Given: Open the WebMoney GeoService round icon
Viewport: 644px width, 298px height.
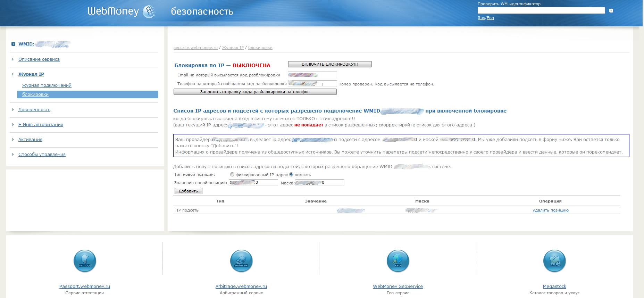Looking at the screenshot, I should coord(398,261).
